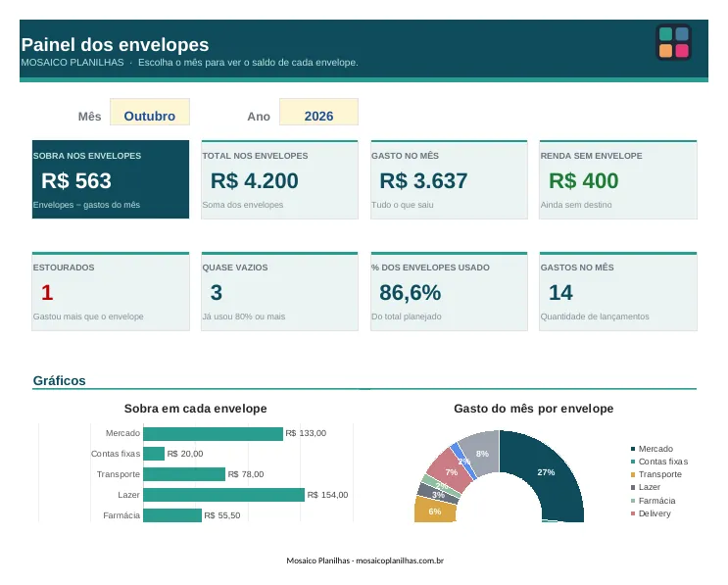Select the Renda sem envelope R$ 400 value

tap(584, 181)
